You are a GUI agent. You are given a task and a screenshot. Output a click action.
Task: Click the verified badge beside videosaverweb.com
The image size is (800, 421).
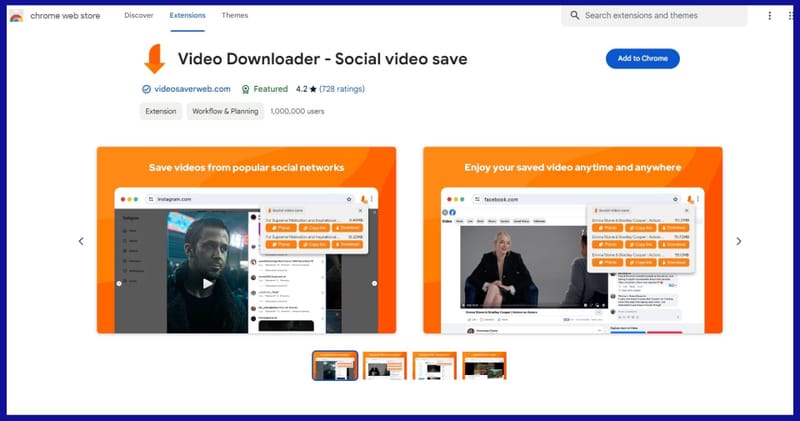click(146, 89)
